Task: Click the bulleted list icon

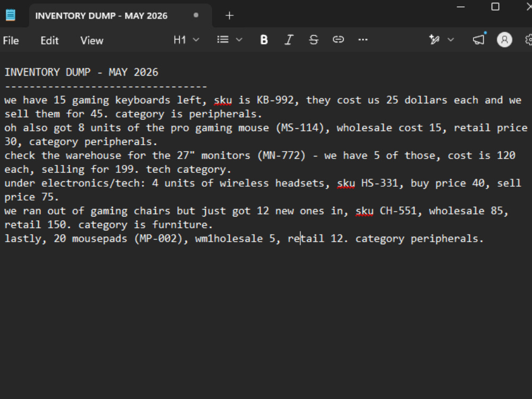Action: 223,40
